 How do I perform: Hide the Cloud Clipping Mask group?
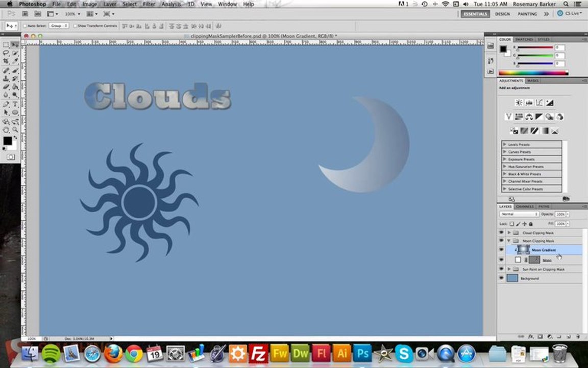click(501, 233)
